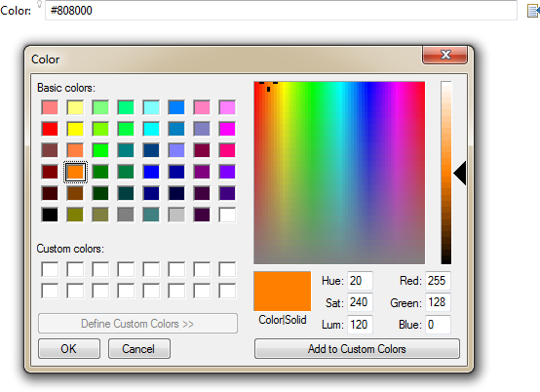Viewport: 540px width, 392px height.
Task: Close the Color dialog
Action: (x=444, y=55)
